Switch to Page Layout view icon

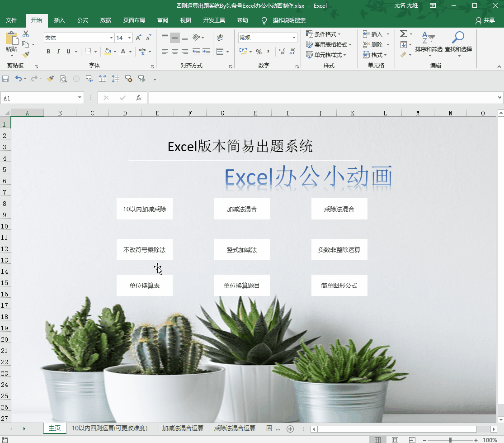click(x=395, y=440)
